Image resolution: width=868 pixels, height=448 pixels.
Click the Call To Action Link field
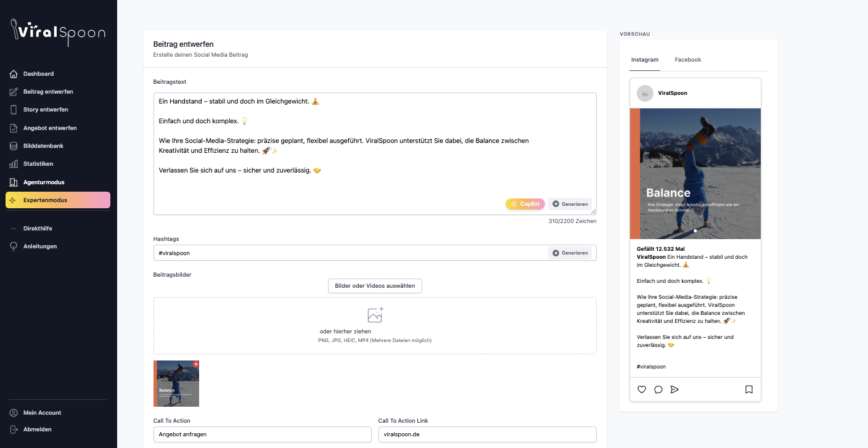(488, 434)
